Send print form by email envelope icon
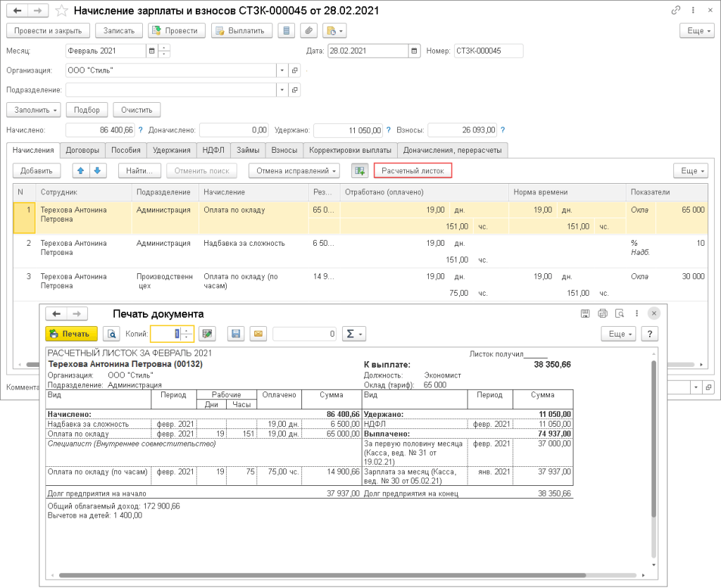This screenshot has height=588, width=721. [258, 333]
